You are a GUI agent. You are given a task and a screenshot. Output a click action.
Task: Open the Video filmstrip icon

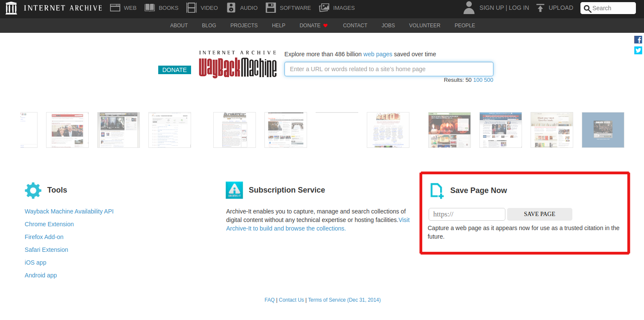[x=191, y=8]
